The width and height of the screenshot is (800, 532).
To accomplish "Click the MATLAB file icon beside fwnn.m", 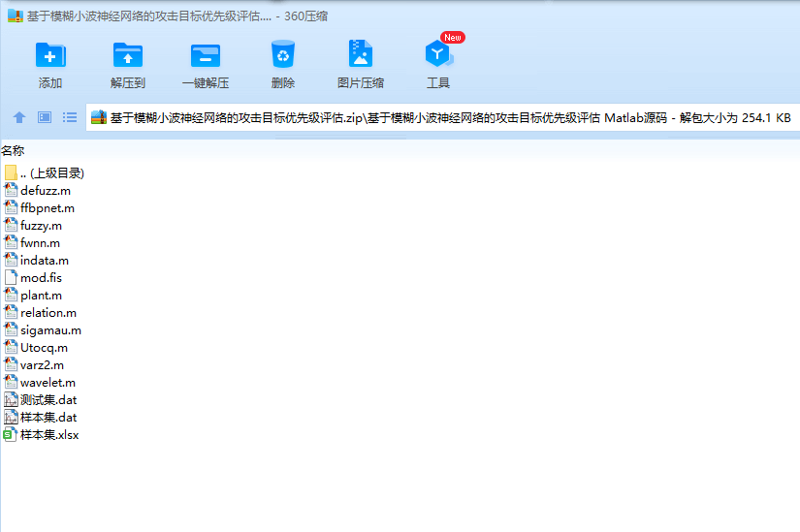I will pyautogui.click(x=11, y=242).
